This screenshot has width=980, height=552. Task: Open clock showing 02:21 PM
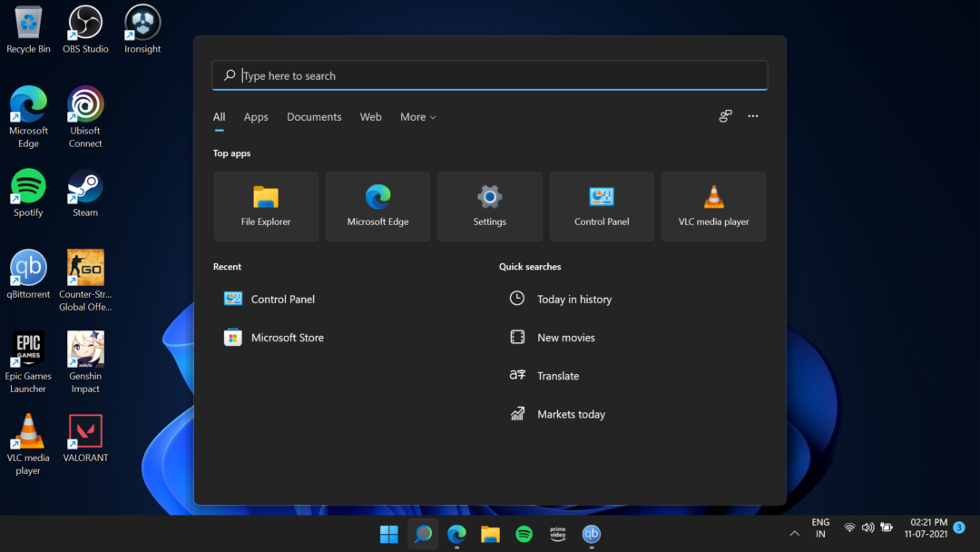(926, 528)
